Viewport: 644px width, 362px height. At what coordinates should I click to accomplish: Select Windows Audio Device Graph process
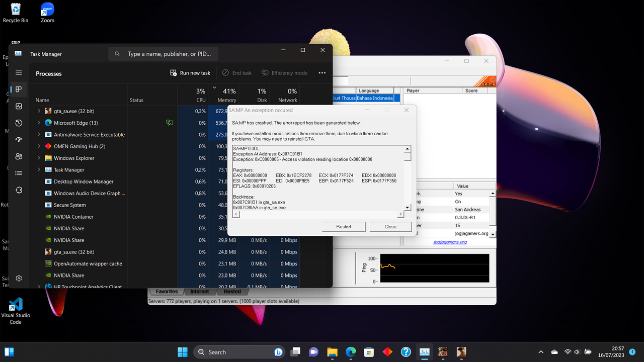tap(90, 193)
